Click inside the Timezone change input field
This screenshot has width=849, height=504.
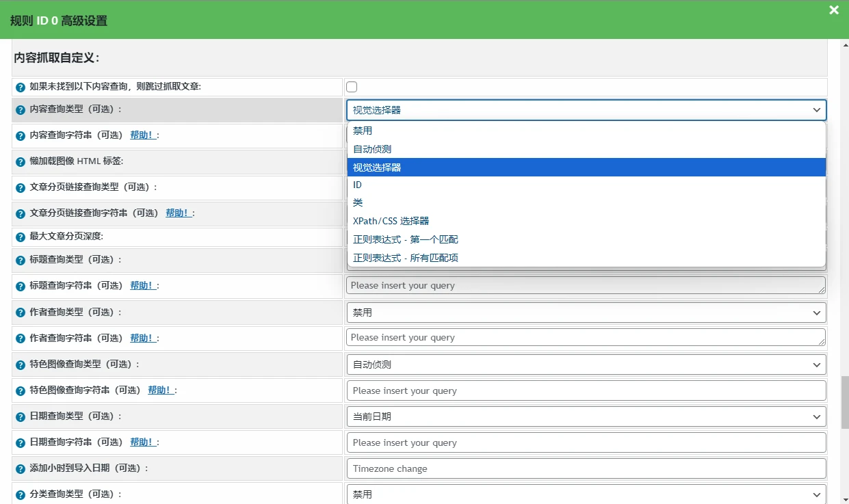[x=585, y=468]
